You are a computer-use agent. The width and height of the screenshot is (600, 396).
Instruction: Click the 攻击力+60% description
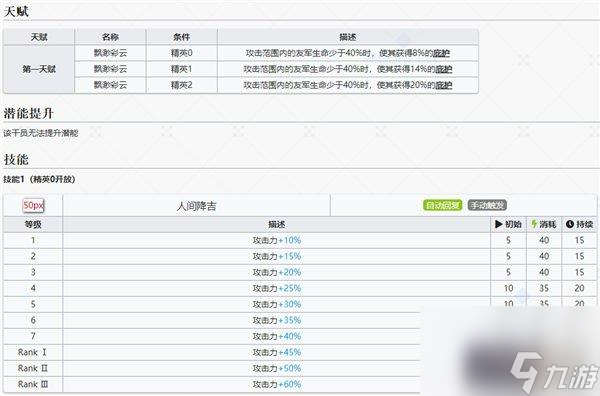click(276, 385)
